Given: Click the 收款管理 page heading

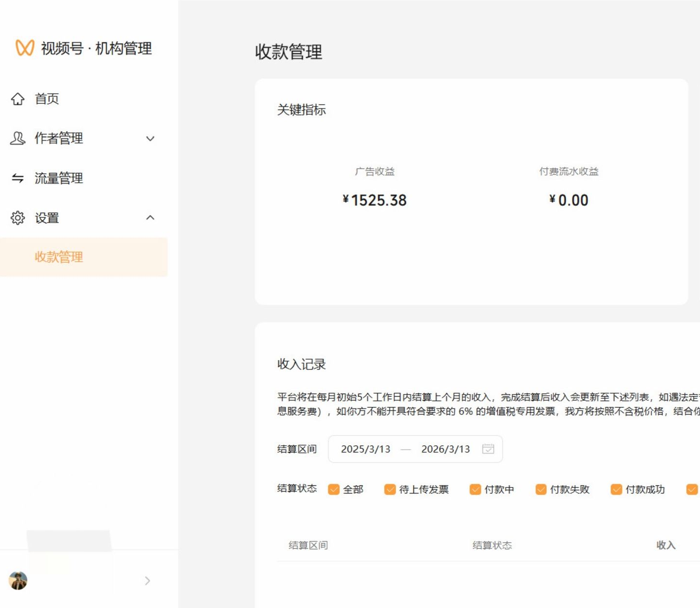Looking at the screenshot, I should (x=289, y=52).
